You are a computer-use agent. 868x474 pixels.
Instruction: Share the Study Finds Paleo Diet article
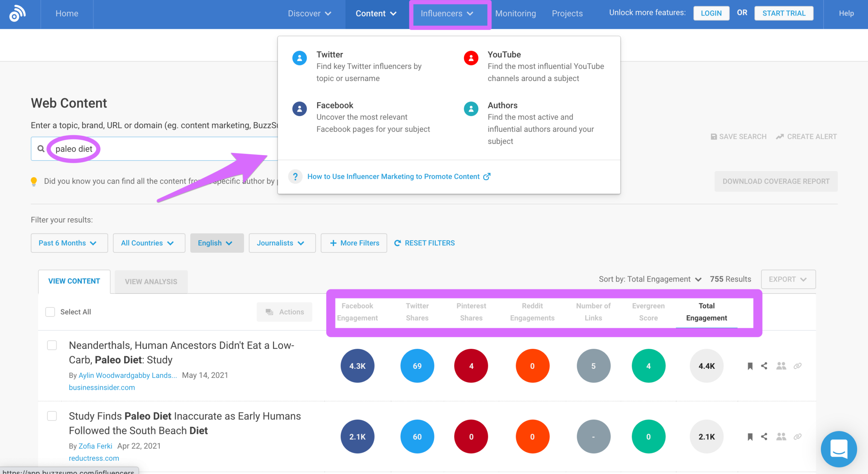pyautogui.click(x=764, y=437)
